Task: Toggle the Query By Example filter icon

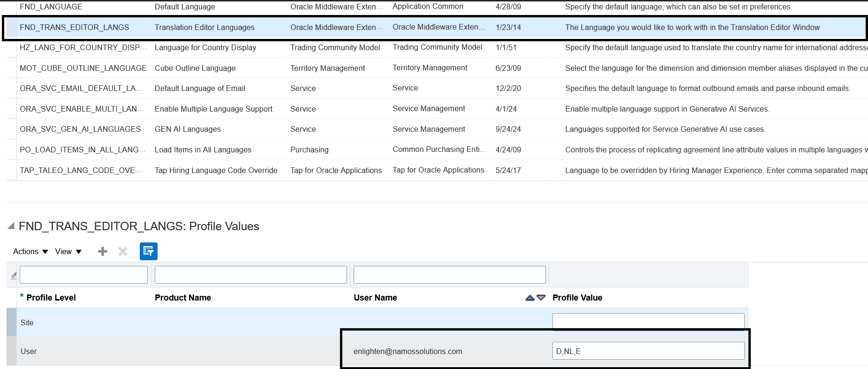Action: 149,251
